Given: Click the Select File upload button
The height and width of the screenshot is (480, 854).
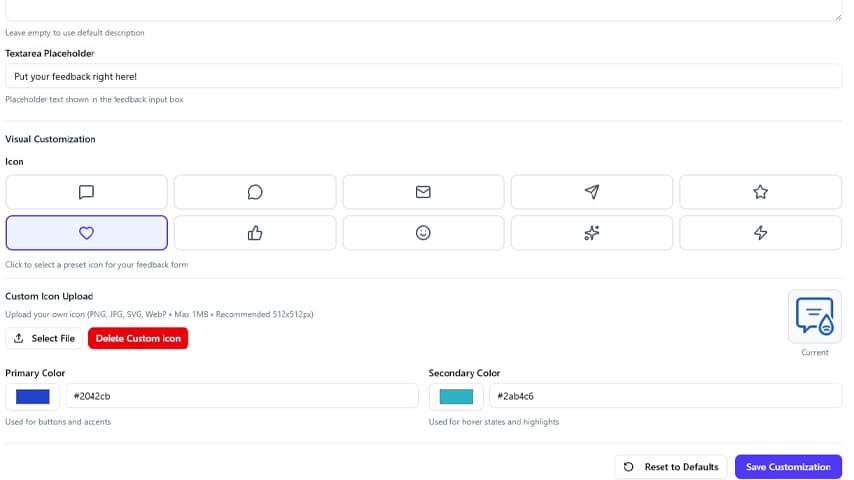Looking at the screenshot, I should tap(44, 339).
